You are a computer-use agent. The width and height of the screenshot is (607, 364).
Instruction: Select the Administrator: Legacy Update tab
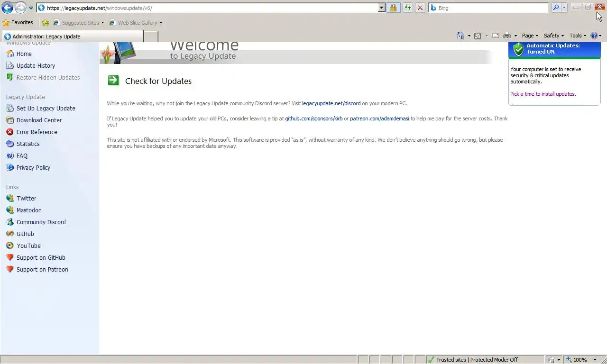72,36
